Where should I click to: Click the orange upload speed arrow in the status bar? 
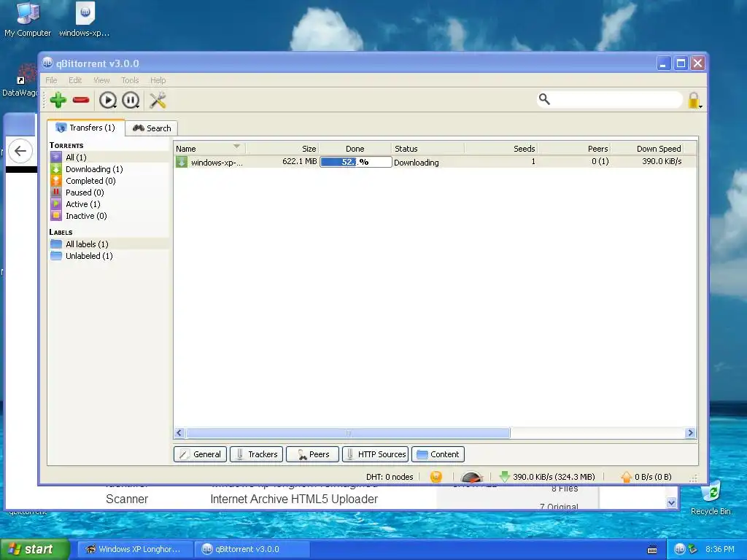[627, 477]
